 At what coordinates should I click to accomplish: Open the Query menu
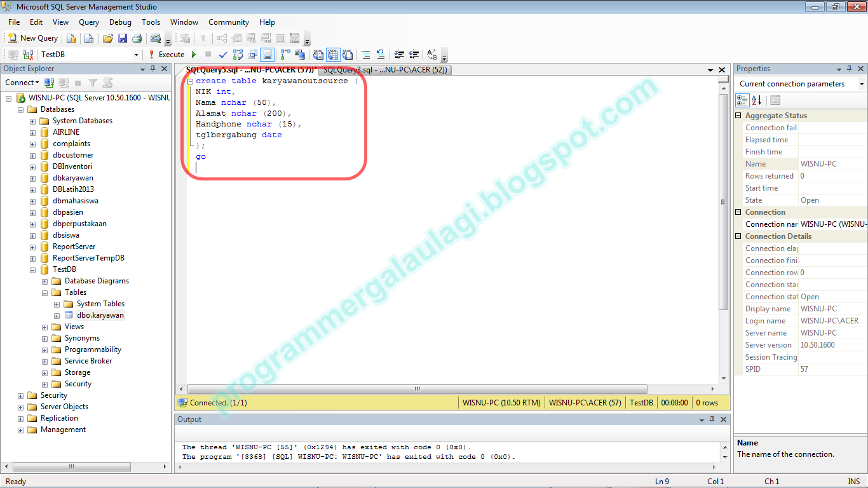[88, 22]
